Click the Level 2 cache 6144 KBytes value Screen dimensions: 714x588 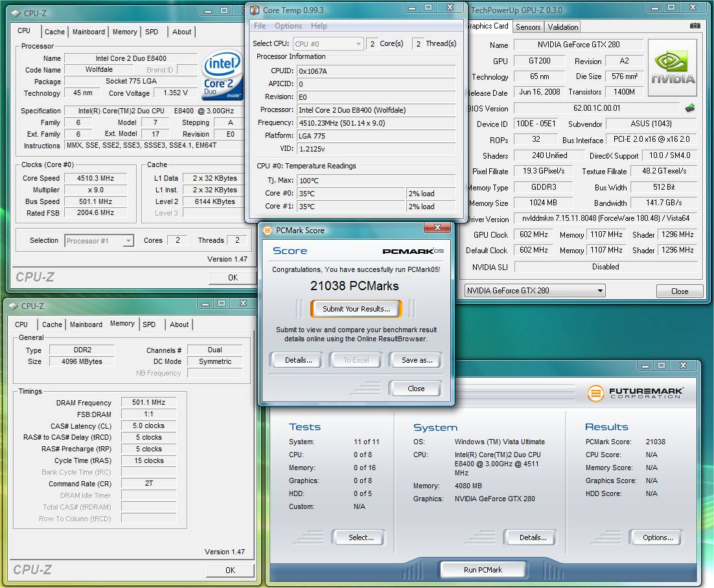(x=214, y=201)
